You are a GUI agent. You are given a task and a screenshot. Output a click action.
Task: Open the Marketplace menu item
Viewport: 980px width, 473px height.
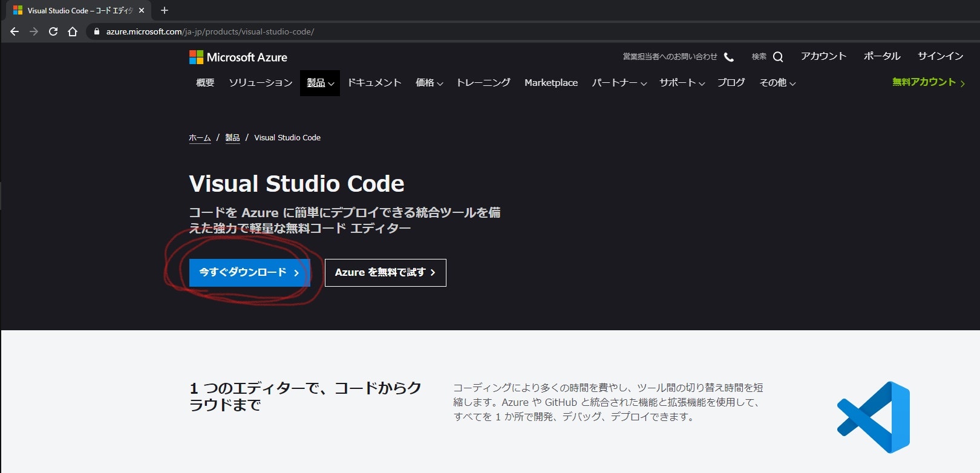(551, 83)
